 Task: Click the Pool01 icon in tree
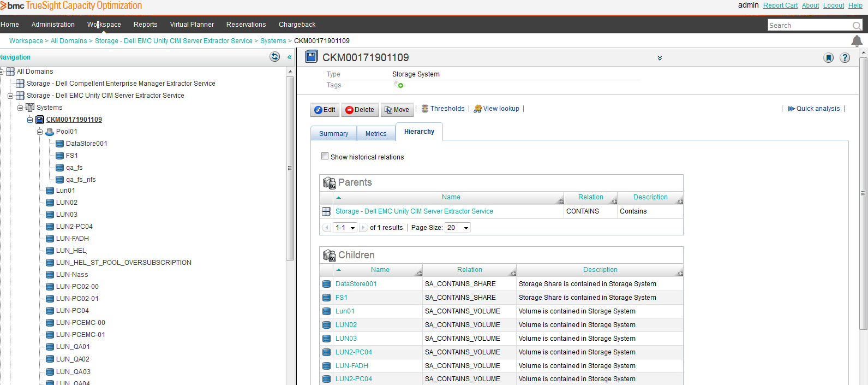50,132
